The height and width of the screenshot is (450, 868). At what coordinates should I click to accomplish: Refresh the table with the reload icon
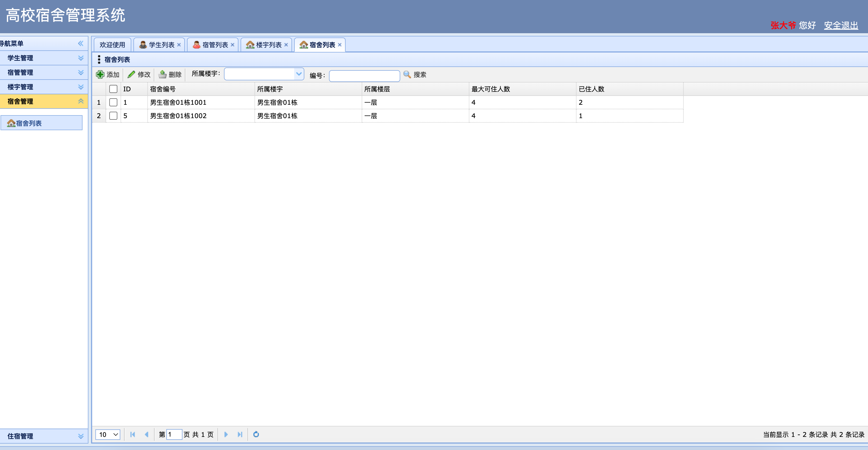click(256, 434)
